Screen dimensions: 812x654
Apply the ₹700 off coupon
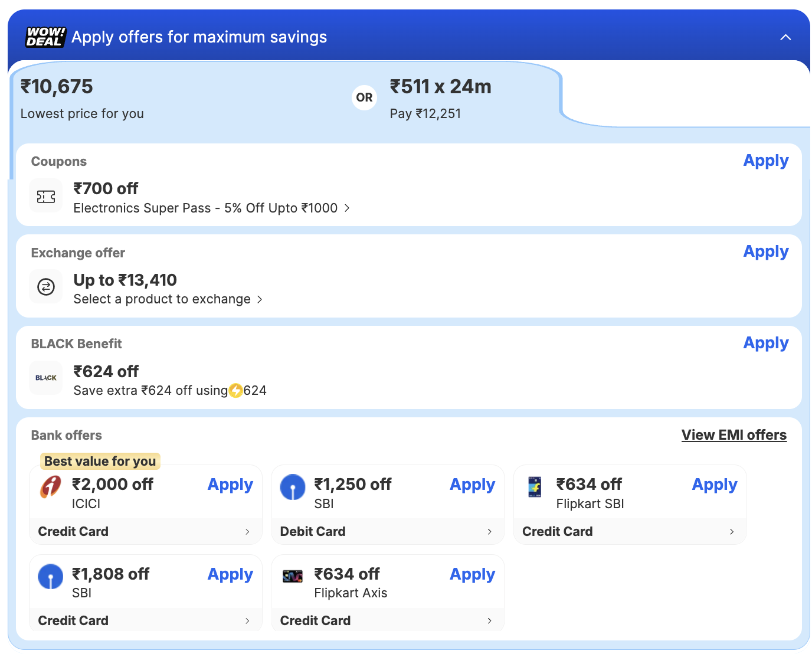pyautogui.click(x=765, y=161)
